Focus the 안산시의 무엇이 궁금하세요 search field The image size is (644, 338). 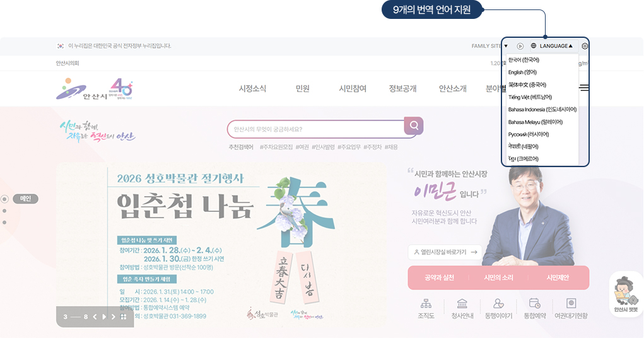point(315,129)
